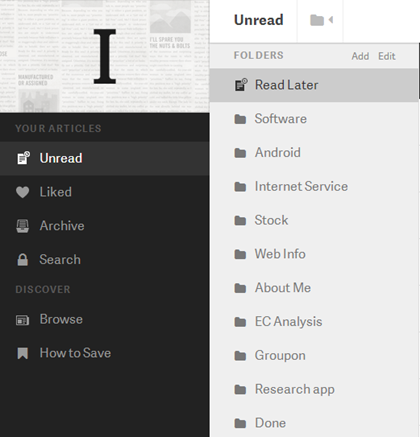Open the Android folder
The height and width of the screenshot is (437, 420).
click(x=314, y=153)
